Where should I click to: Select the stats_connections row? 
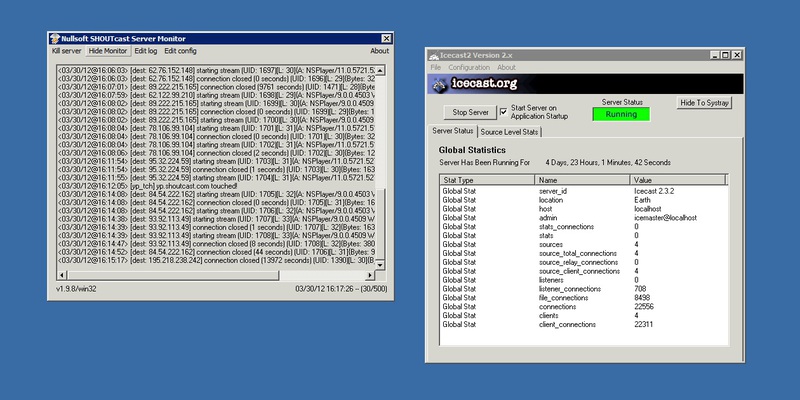[583, 227]
